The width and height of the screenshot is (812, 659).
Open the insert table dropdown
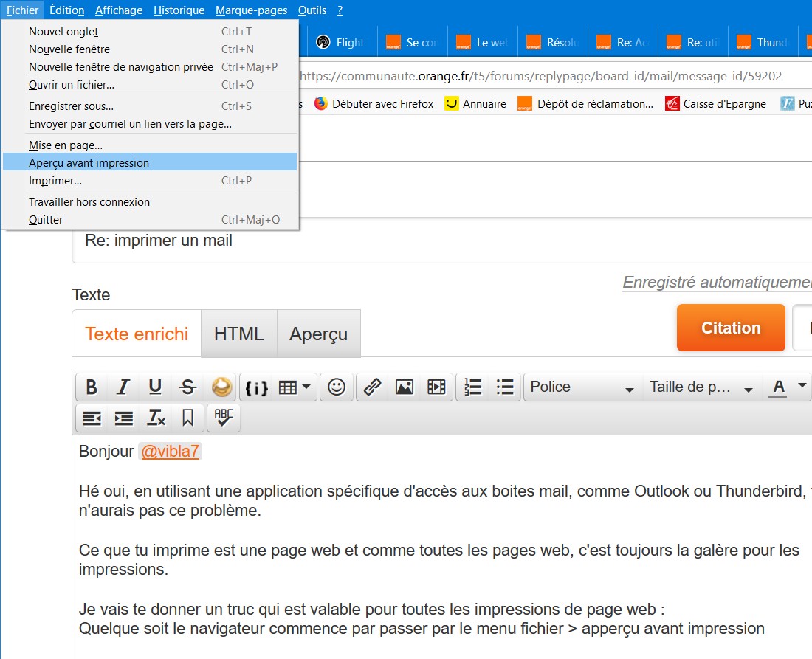pyautogui.click(x=294, y=387)
